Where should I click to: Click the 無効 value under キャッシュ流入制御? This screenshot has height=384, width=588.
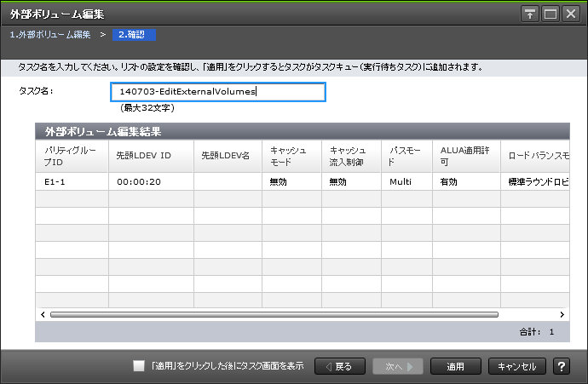351,182
